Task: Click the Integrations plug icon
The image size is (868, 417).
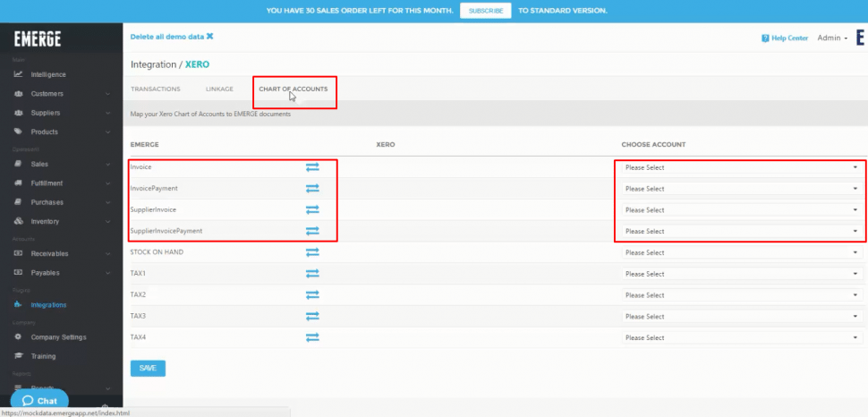Action: (x=18, y=304)
